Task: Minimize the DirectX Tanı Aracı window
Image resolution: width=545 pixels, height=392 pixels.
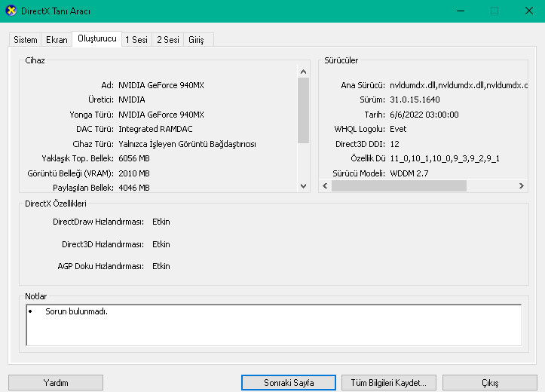Action: click(x=461, y=11)
